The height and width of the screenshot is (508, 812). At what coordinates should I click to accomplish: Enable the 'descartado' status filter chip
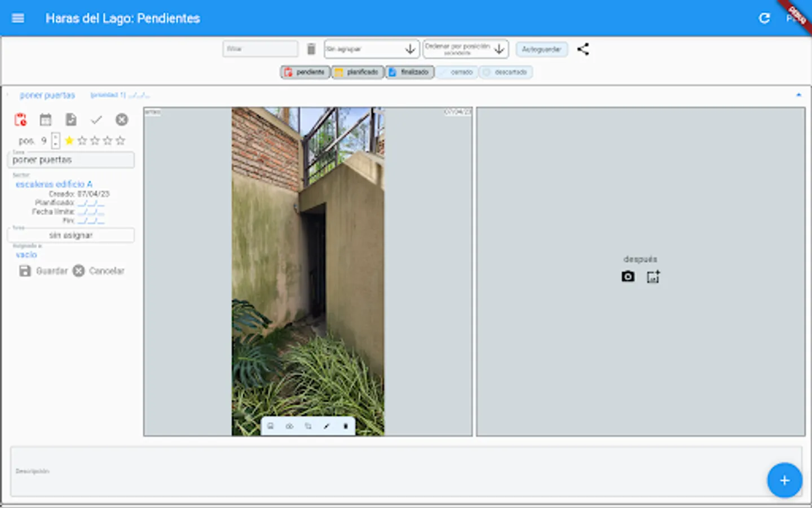pyautogui.click(x=506, y=72)
